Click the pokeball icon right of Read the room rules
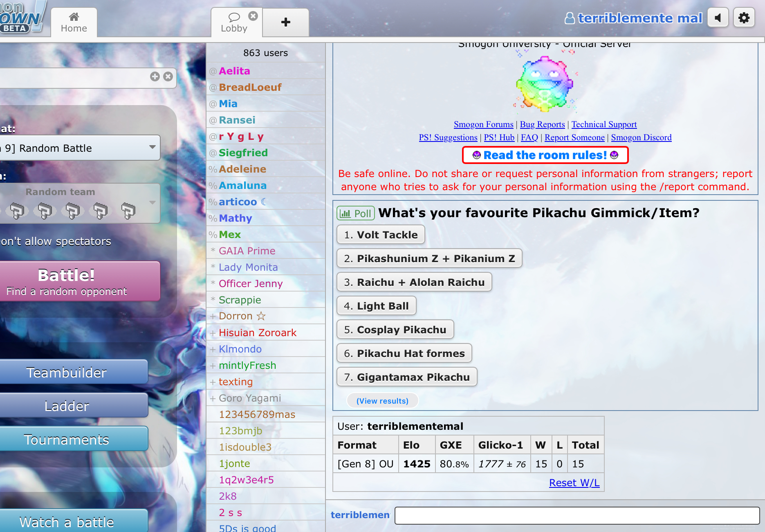This screenshot has width=765, height=532. point(614,155)
